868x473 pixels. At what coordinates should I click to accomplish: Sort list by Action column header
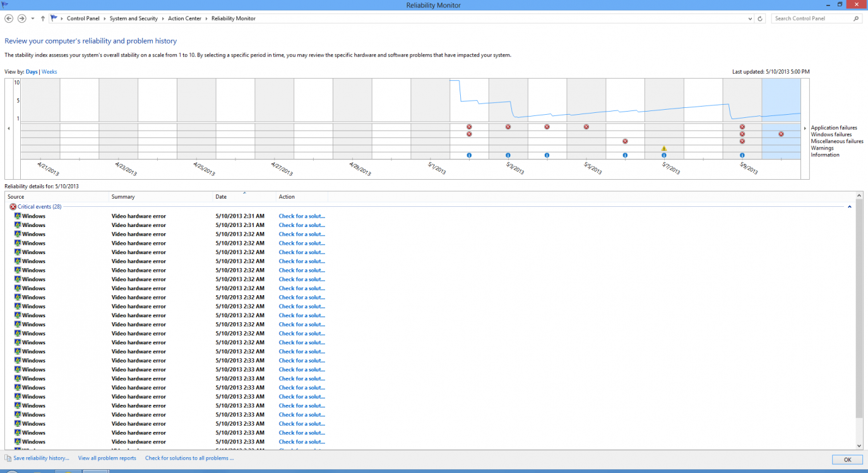(x=302, y=197)
